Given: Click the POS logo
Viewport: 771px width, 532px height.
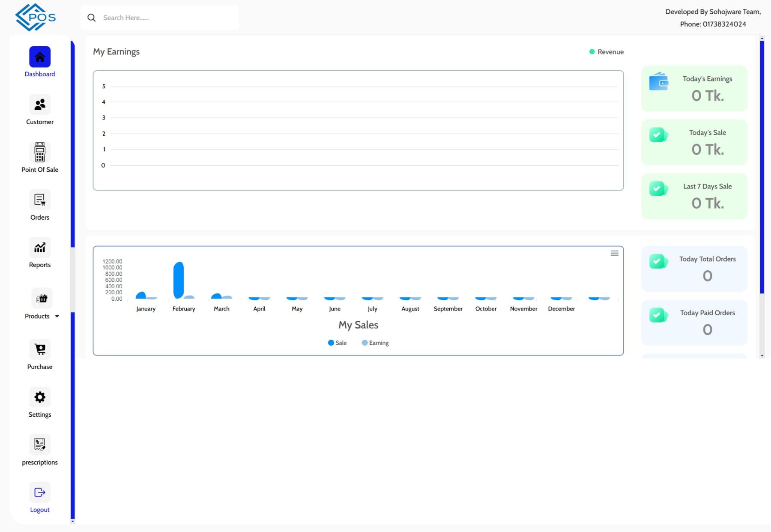Looking at the screenshot, I should click(x=36, y=18).
